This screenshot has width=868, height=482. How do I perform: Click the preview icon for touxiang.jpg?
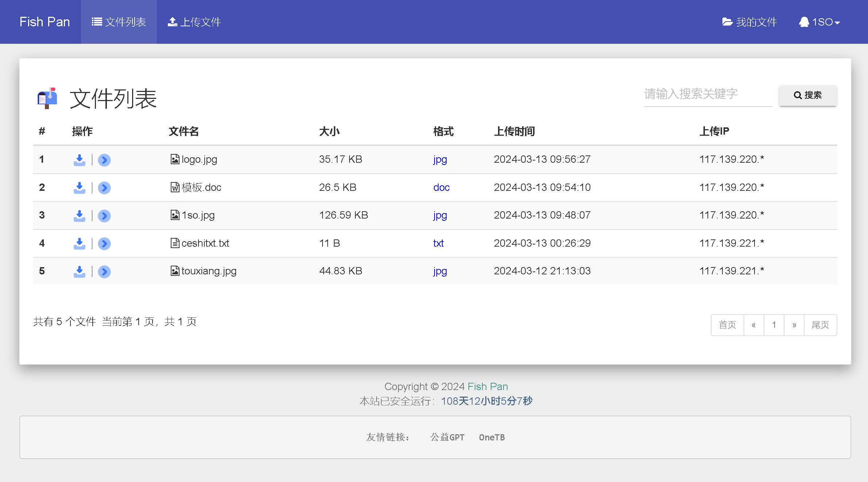104,271
